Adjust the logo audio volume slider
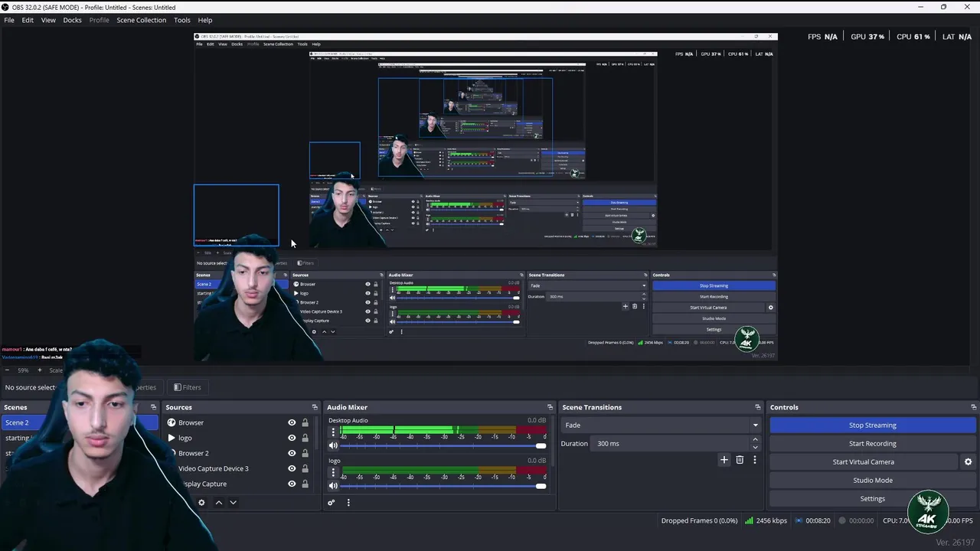This screenshot has height=551, width=980. [443, 486]
